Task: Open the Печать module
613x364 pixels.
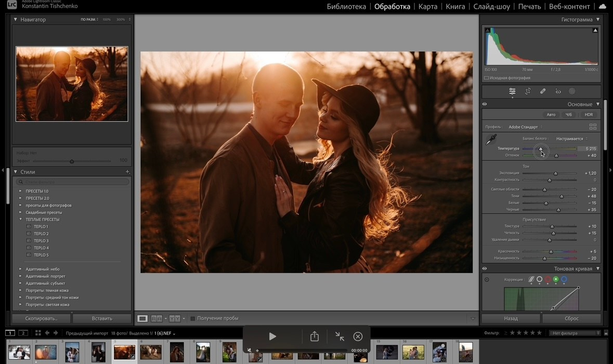Action: 529,7
